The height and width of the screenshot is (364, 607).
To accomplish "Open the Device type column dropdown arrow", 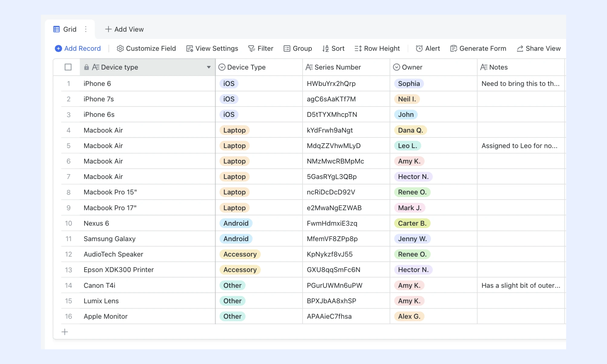I will click(x=209, y=67).
